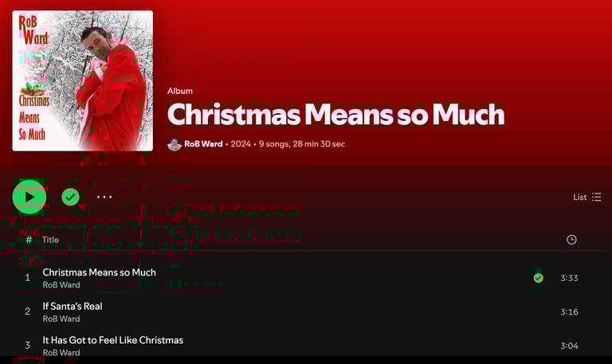
Task: Open the three-dot more options menu
Action: 104,197
